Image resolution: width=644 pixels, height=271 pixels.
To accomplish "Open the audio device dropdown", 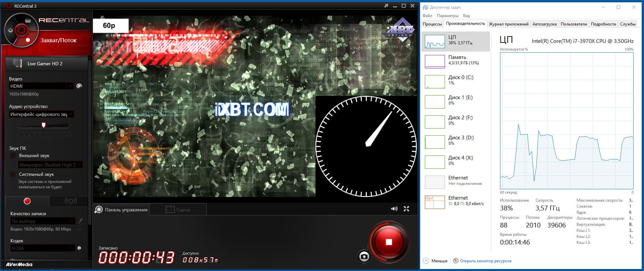I will click(42, 114).
